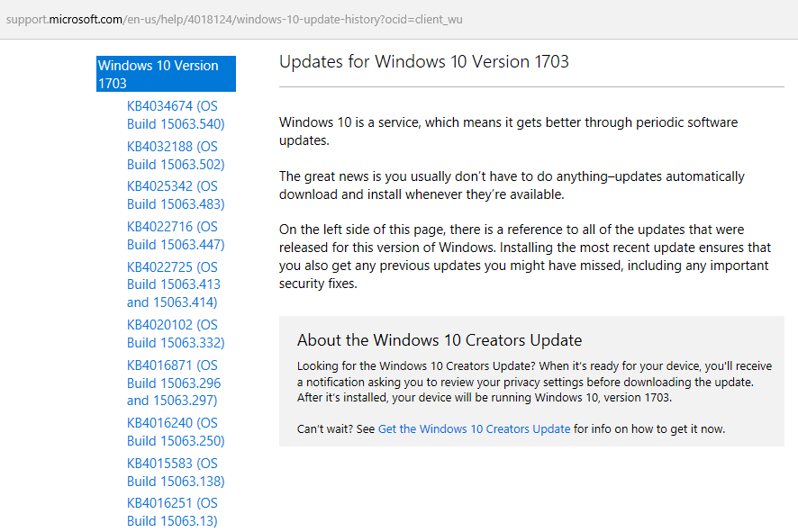Screen dimensions: 798x532
Task: Open KB4020102 (OS Build 15063.332) link
Action: [x=176, y=334]
